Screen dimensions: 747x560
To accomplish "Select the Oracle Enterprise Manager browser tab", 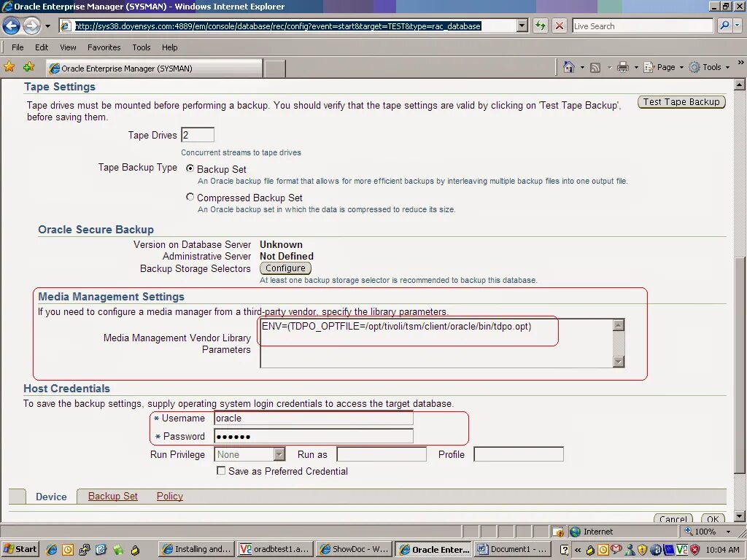I will (x=155, y=68).
